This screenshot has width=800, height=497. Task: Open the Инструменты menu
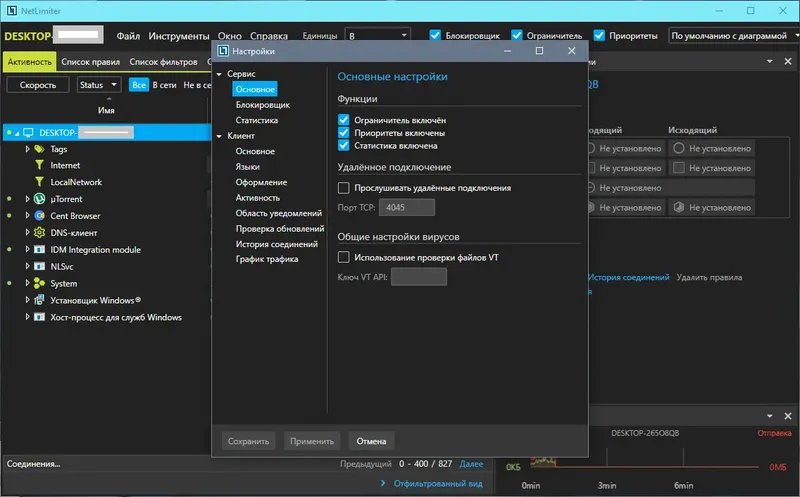coord(179,36)
